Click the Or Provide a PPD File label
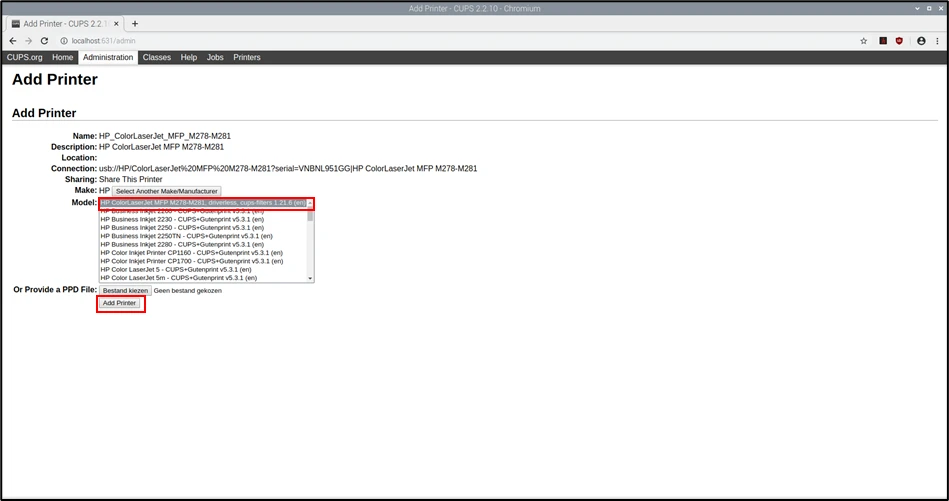 [x=55, y=290]
